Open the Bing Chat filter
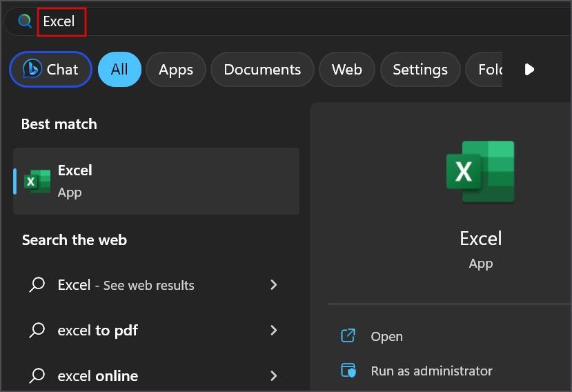Image resolution: width=572 pixels, height=392 pixels. click(x=50, y=69)
